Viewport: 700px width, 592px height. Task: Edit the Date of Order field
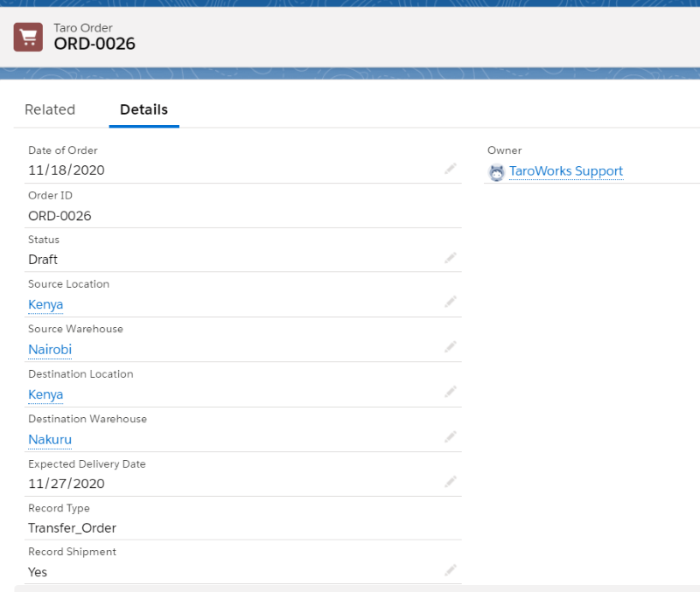[x=451, y=168]
